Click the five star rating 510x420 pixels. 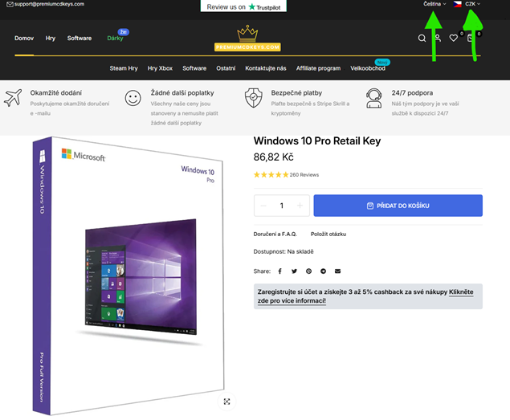[x=271, y=175]
